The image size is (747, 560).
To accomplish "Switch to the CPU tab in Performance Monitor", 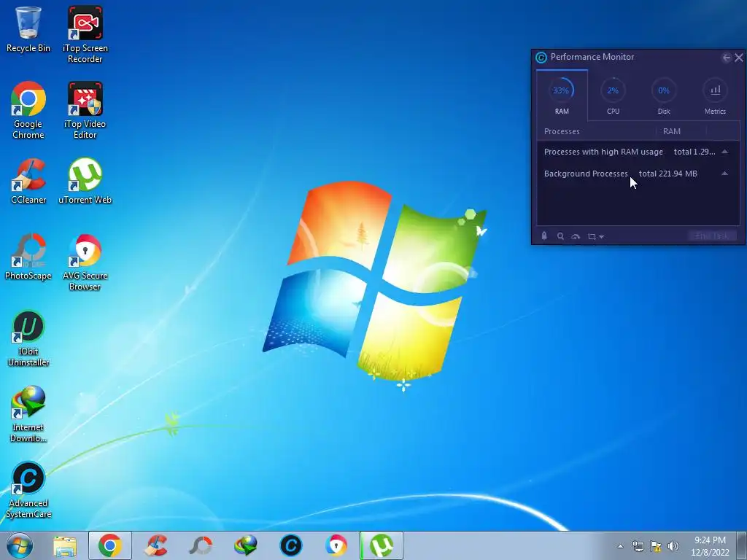I will (613, 96).
